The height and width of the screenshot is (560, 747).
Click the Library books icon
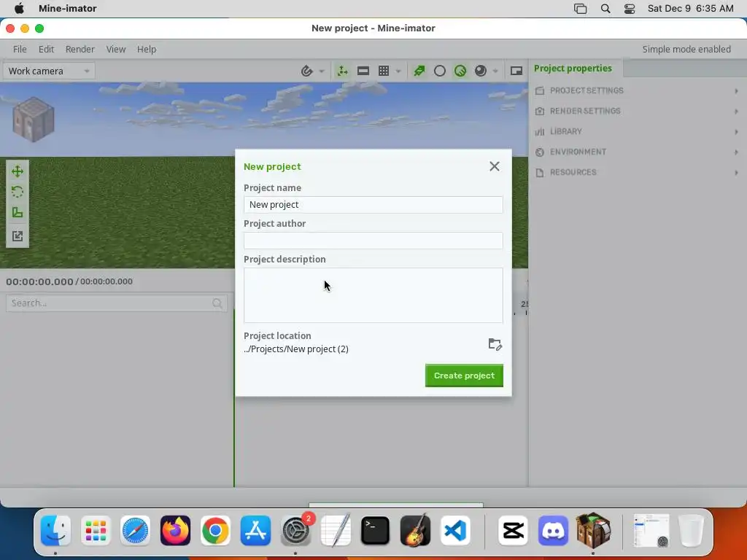(x=540, y=131)
